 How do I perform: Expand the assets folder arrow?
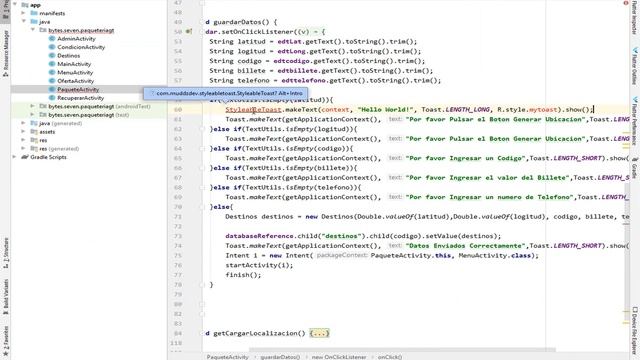pyautogui.click(x=24, y=131)
